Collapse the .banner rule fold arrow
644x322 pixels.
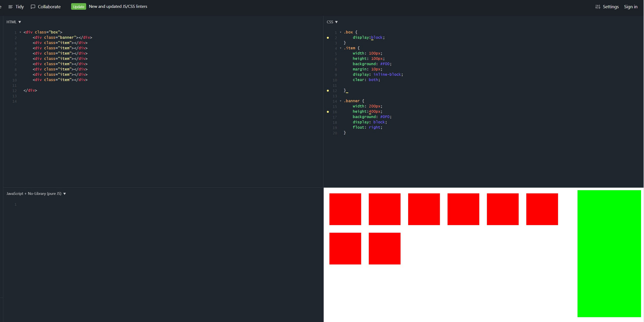pos(341,101)
